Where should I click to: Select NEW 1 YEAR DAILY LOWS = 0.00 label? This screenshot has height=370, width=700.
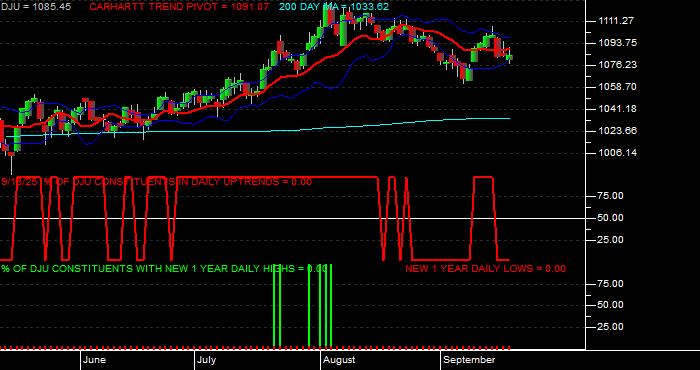[485, 269]
